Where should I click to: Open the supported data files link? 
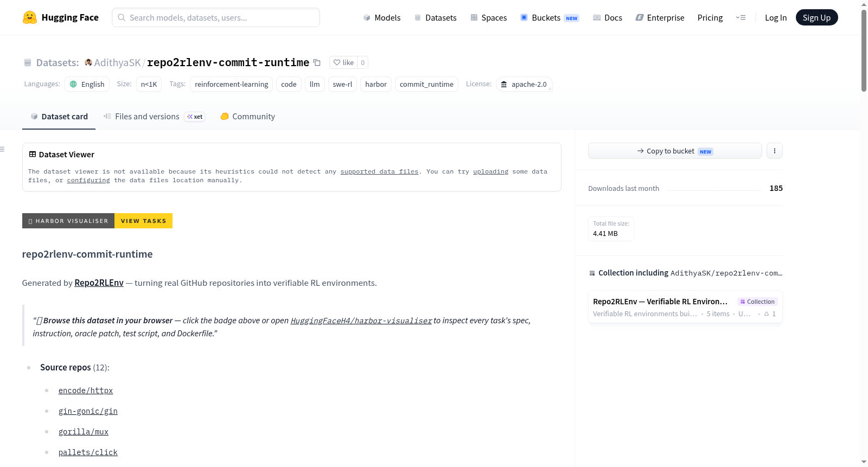(x=379, y=171)
